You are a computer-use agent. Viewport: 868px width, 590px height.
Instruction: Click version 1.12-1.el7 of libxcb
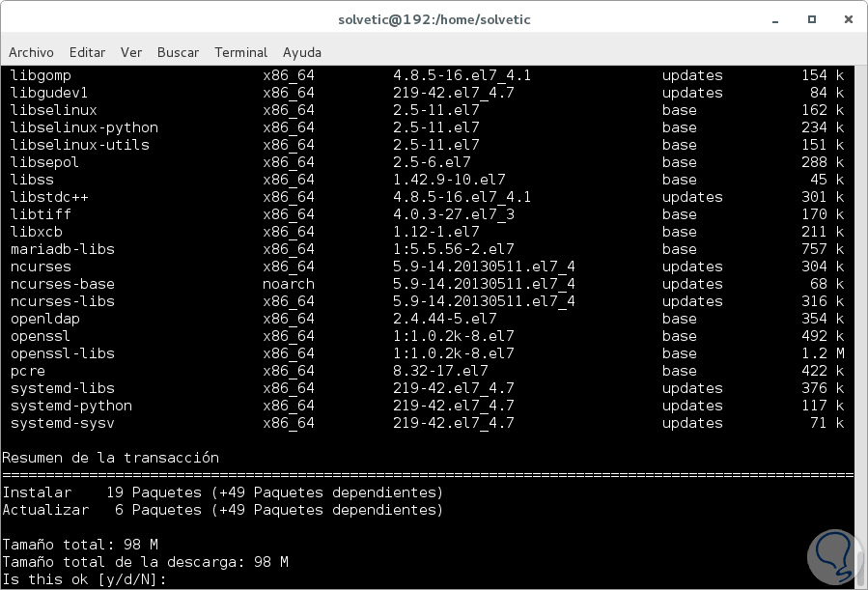[x=435, y=232]
